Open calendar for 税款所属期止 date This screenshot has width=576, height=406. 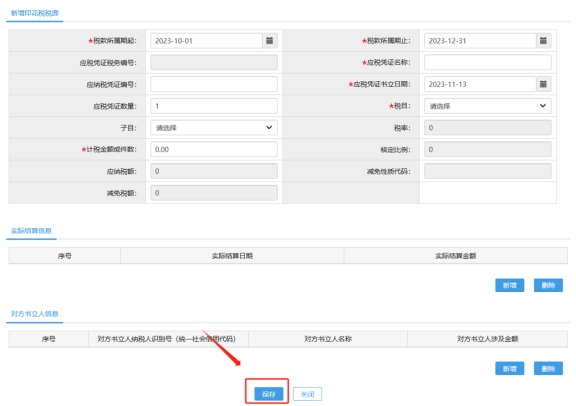pos(543,41)
